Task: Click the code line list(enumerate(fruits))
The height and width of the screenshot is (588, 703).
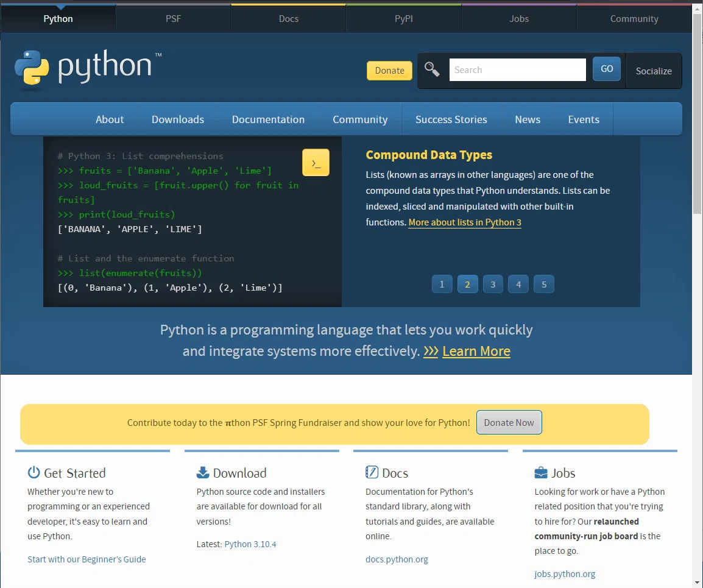Action: coord(130,273)
